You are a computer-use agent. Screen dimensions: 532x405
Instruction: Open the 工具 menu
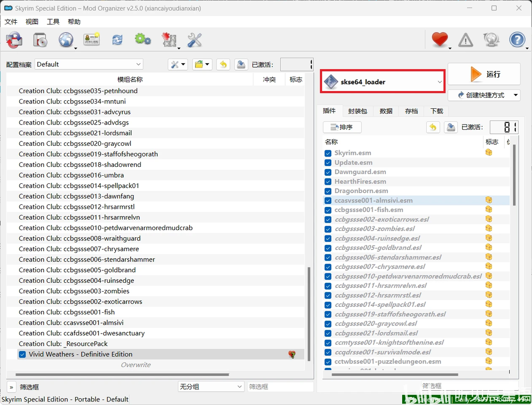click(53, 22)
